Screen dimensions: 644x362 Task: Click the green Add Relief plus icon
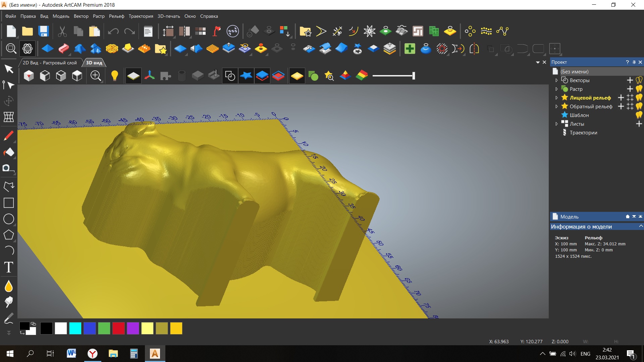(410, 49)
